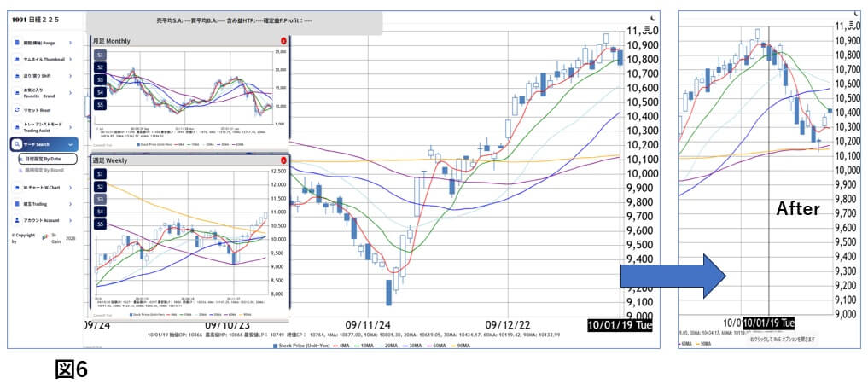
Task: Click the Account person icon
Action: 17,220
